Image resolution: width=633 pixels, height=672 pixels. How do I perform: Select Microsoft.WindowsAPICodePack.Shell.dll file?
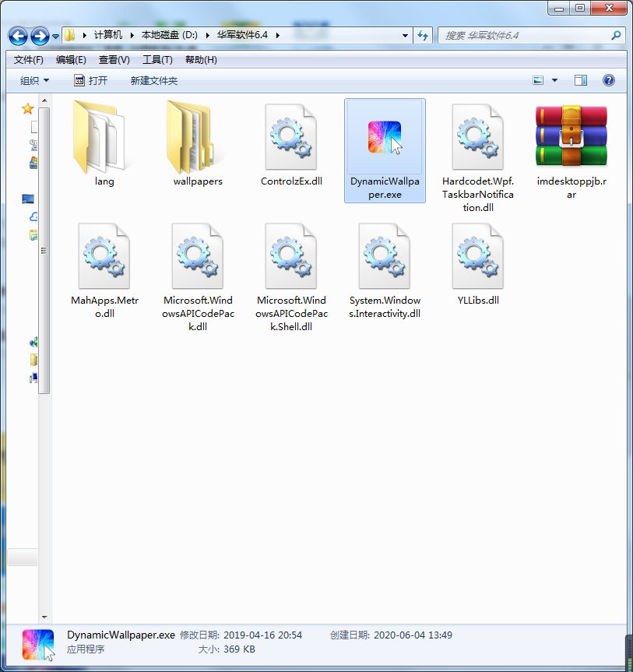click(291, 276)
